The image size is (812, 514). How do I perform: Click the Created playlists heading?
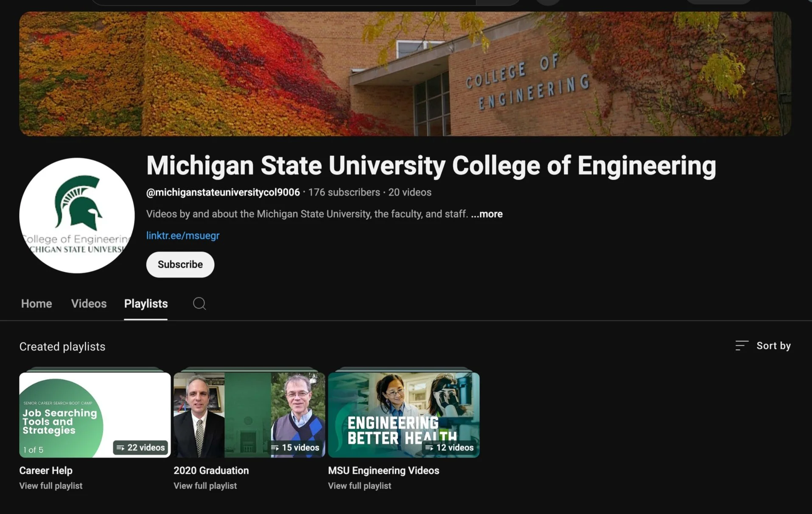62,346
